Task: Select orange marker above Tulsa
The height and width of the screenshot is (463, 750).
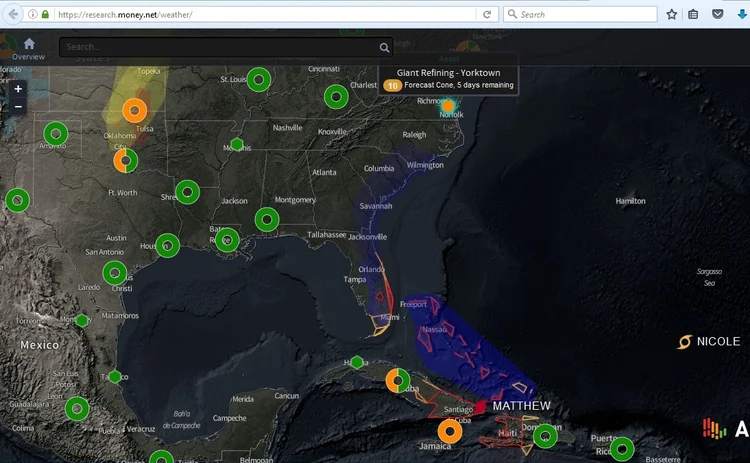Action: [134, 110]
